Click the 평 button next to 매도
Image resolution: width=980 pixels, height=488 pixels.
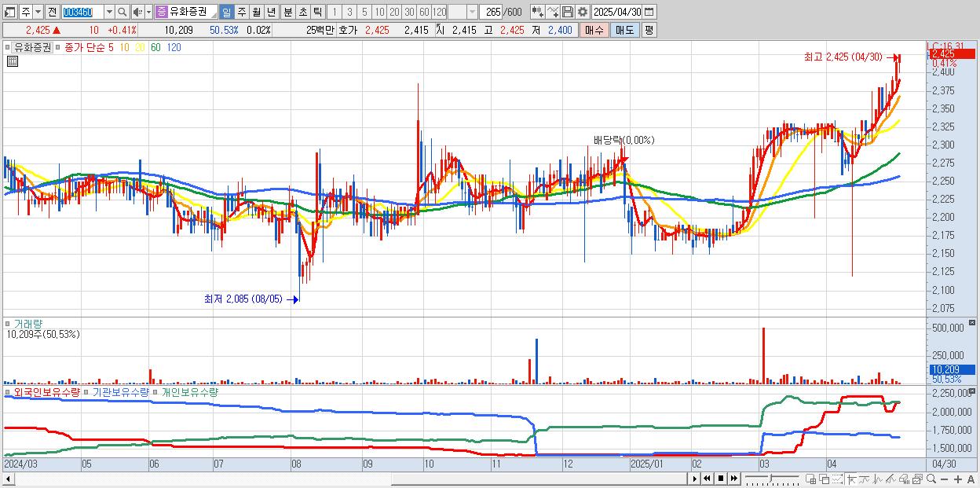click(649, 30)
